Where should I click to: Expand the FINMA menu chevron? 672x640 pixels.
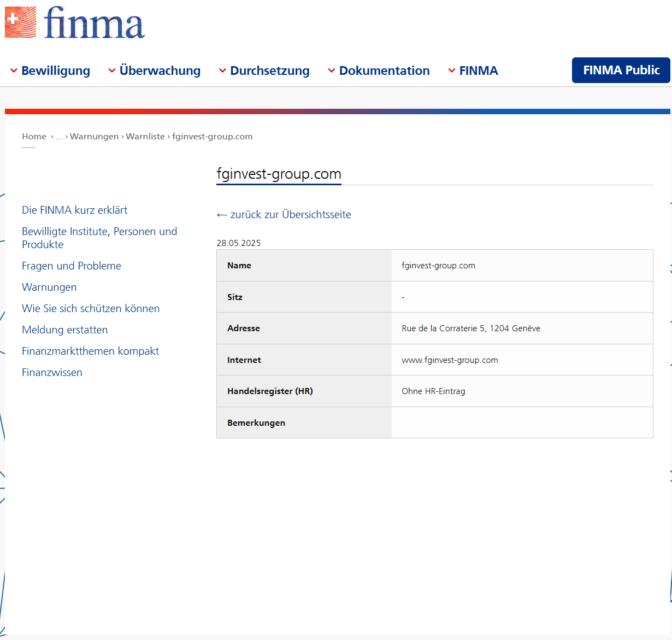coord(452,71)
